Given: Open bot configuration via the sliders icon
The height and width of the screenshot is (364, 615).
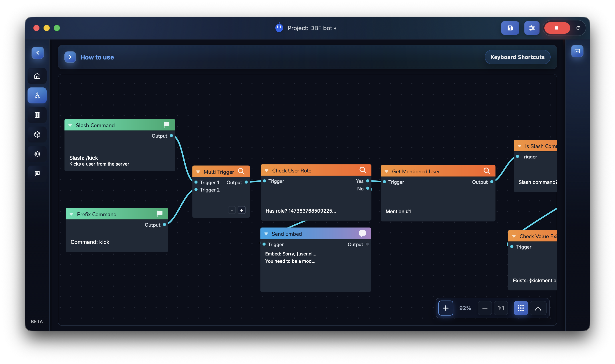Looking at the screenshot, I should pyautogui.click(x=532, y=28).
